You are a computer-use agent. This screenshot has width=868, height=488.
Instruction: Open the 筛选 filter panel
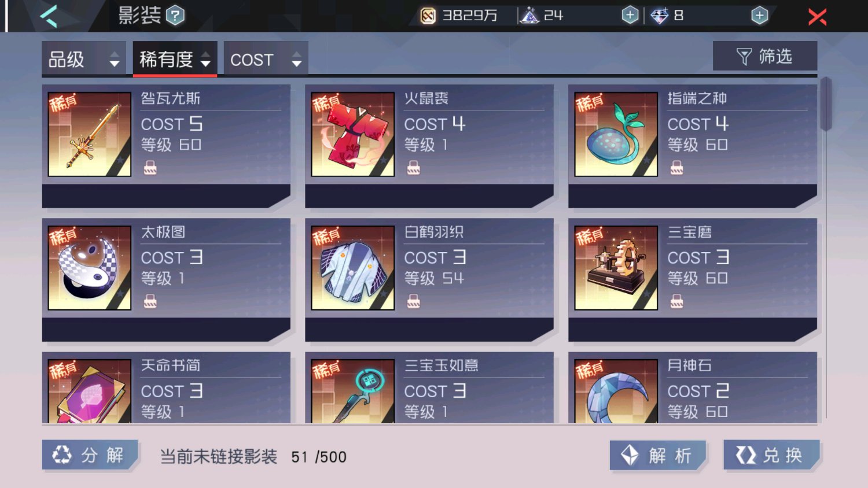coord(765,56)
